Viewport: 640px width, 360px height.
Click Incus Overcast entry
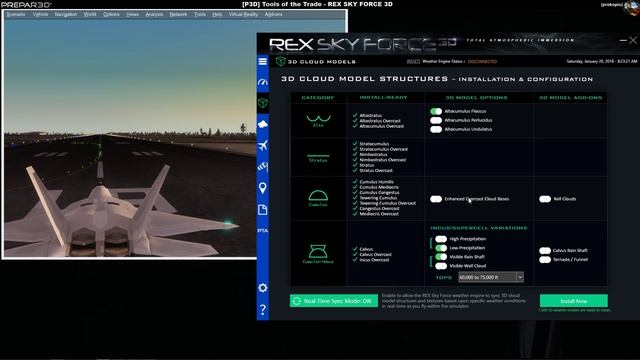point(374,260)
